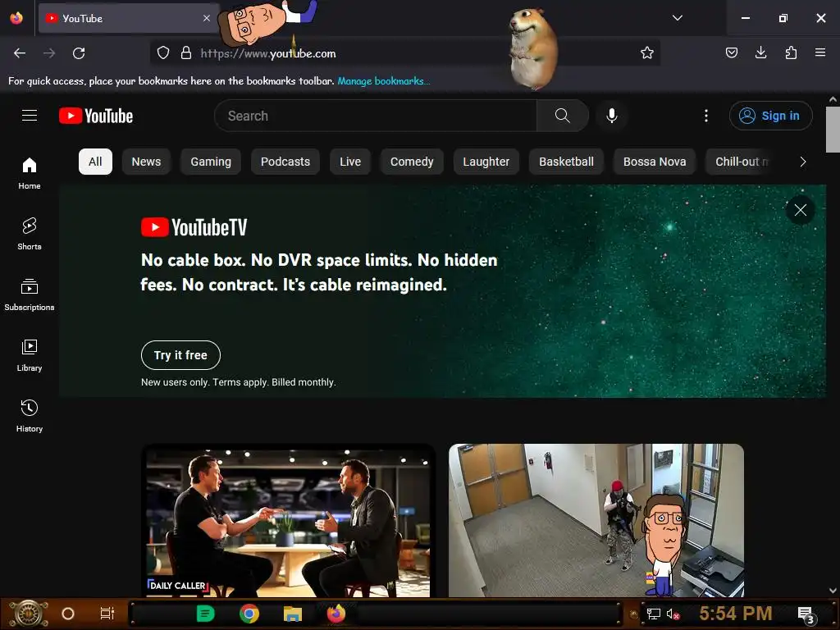Open File Explorer from the taskbar
Viewport: 840px width, 630px height.
pos(293,614)
